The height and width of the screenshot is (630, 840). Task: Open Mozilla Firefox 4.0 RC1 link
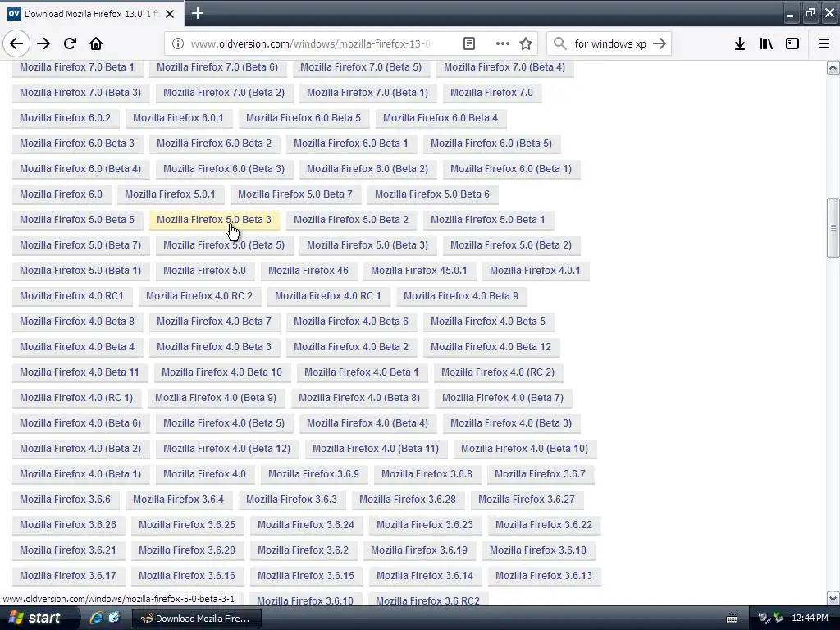[71, 295]
